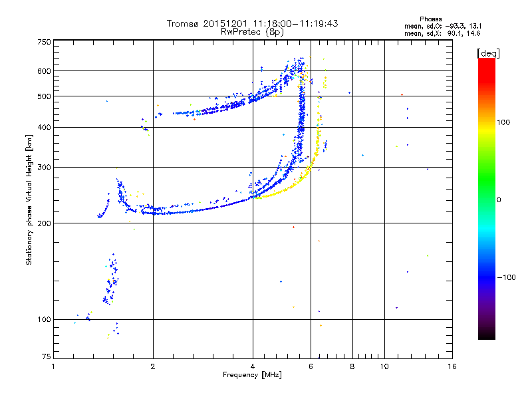Image resolution: width=532 pixels, height=399 pixels.
Task: Click the y-axis tick label '300'
Action: tap(44, 168)
